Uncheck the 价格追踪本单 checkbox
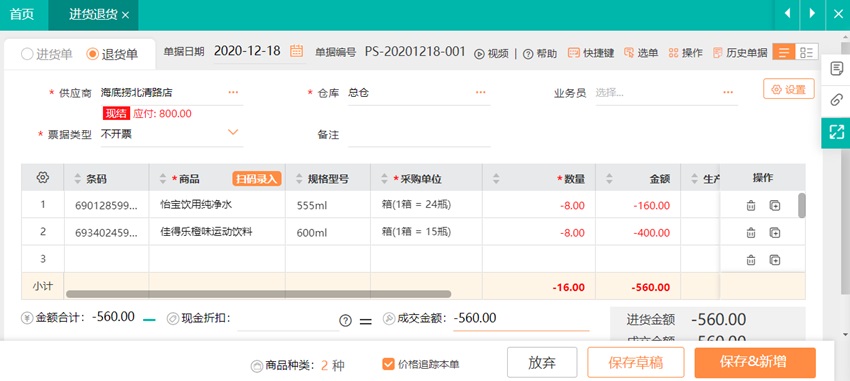Screen dimensions: 850x381 click(x=388, y=364)
